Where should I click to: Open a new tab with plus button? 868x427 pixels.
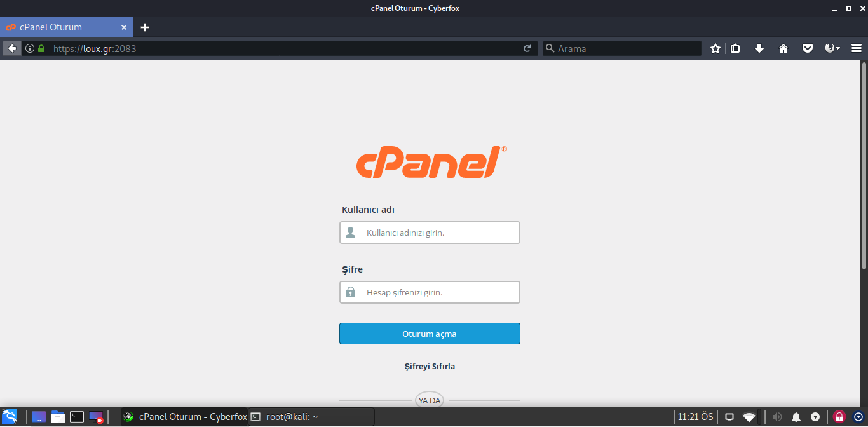[145, 27]
